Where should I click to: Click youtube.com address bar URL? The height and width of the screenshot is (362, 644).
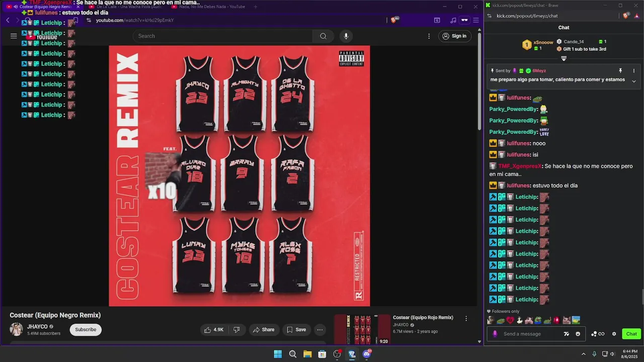[x=135, y=20]
